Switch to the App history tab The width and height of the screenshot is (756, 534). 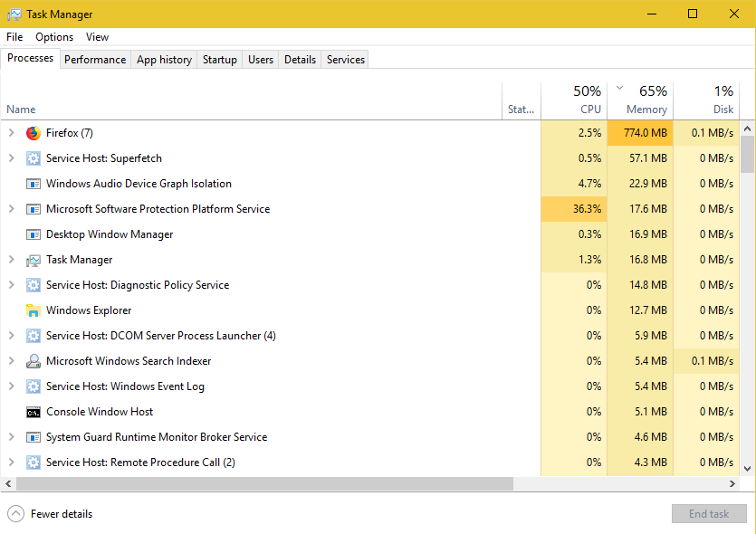tap(165, 60)
